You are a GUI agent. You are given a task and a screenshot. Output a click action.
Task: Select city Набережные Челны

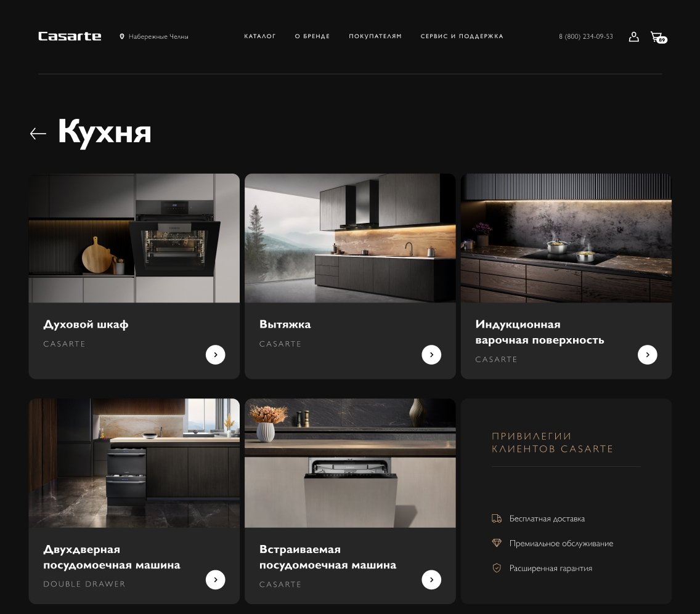coord(158,36)
